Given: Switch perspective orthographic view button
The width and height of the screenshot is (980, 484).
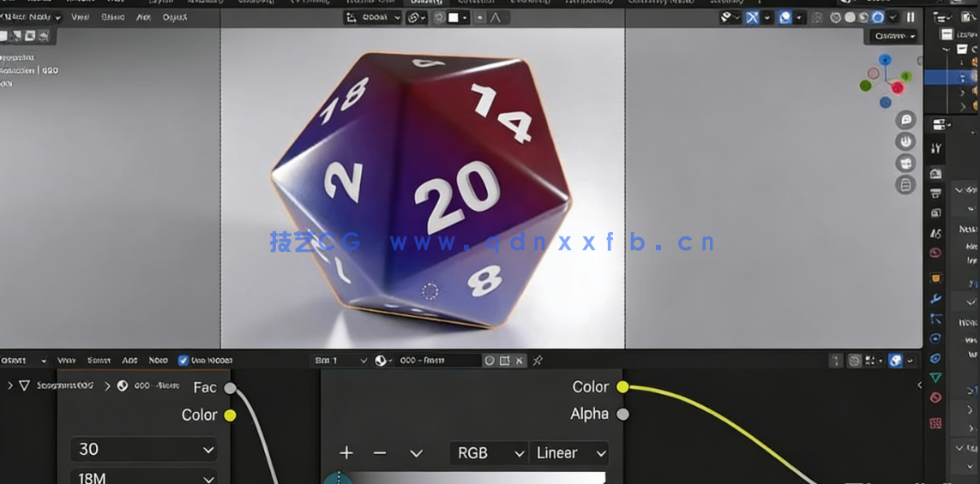Looking at the screenshot, I should point(905,185).
